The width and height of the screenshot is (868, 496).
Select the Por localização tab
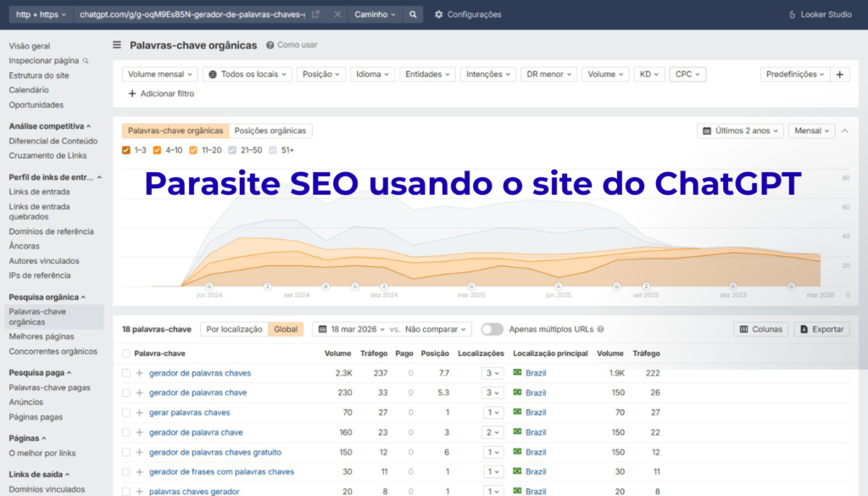click(x=236, y=329)
